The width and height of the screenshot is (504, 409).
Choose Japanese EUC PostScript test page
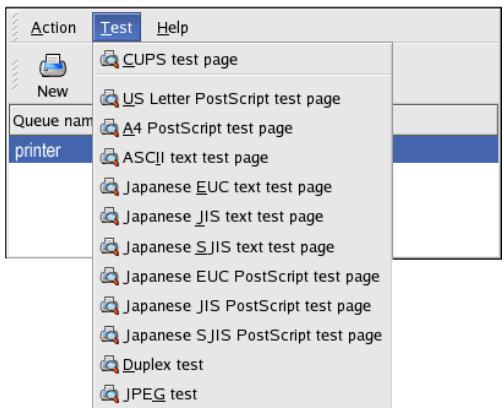[x=242, y=276]
